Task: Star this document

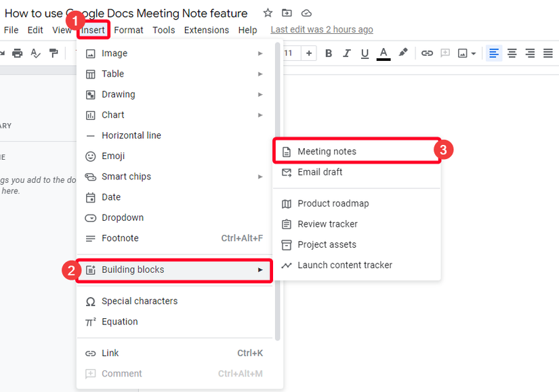Action: 268,14
